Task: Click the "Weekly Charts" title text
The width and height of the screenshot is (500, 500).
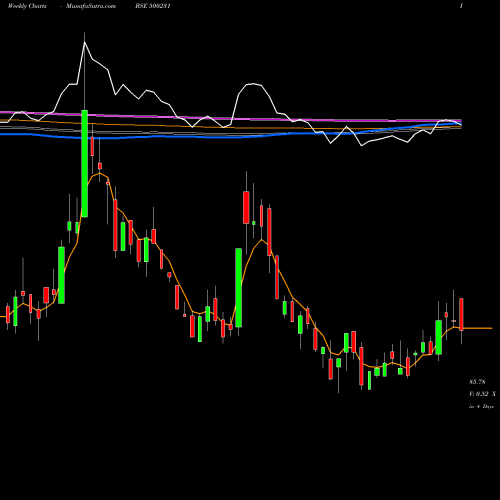Action: pyautogui.click(x=27, y=6)
